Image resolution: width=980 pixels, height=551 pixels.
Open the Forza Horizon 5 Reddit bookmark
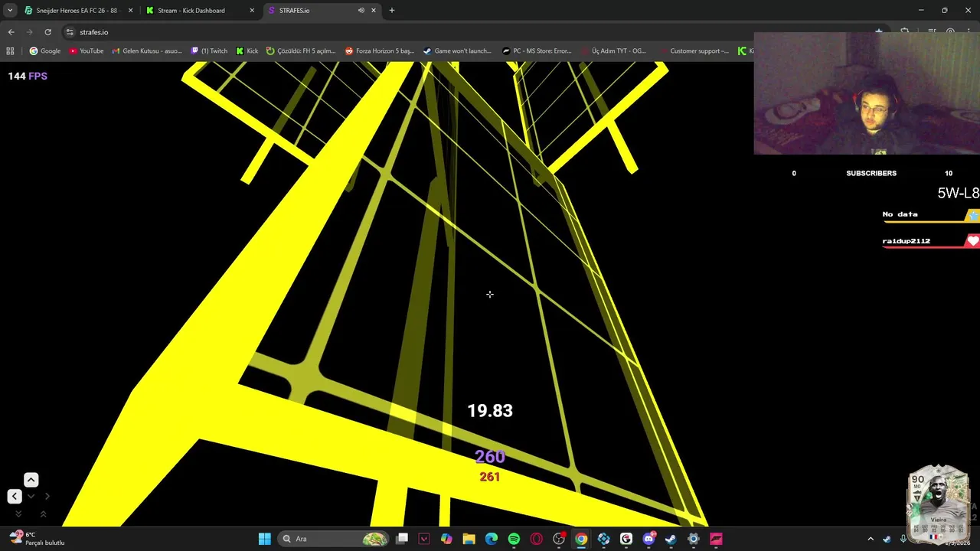(x=380, y=51)
